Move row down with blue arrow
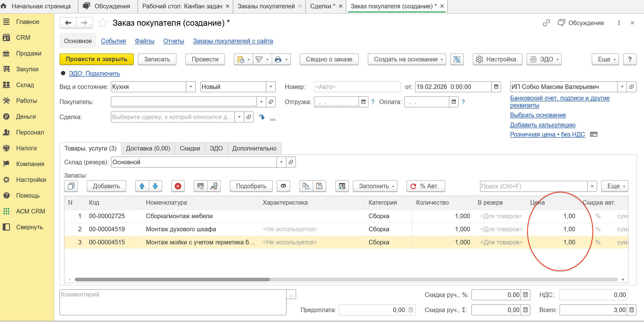The width and height of the screenshot is (644, 324). (x=155, y=186)
